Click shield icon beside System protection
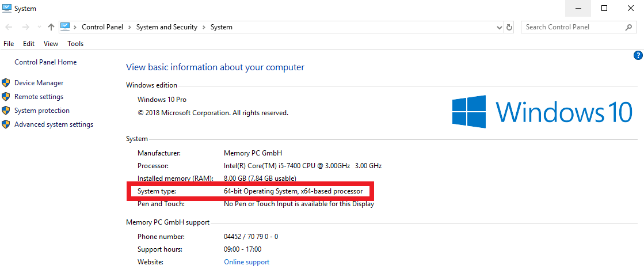The width and height of the screenshot is (644, 277). 6,111
